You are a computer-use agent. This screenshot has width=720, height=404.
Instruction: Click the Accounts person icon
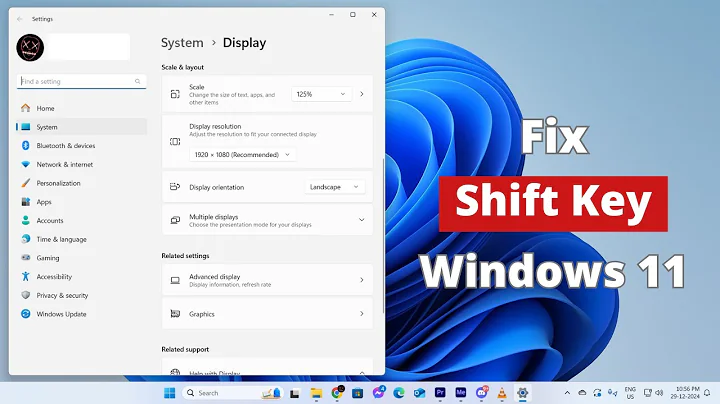pos(26,220)
